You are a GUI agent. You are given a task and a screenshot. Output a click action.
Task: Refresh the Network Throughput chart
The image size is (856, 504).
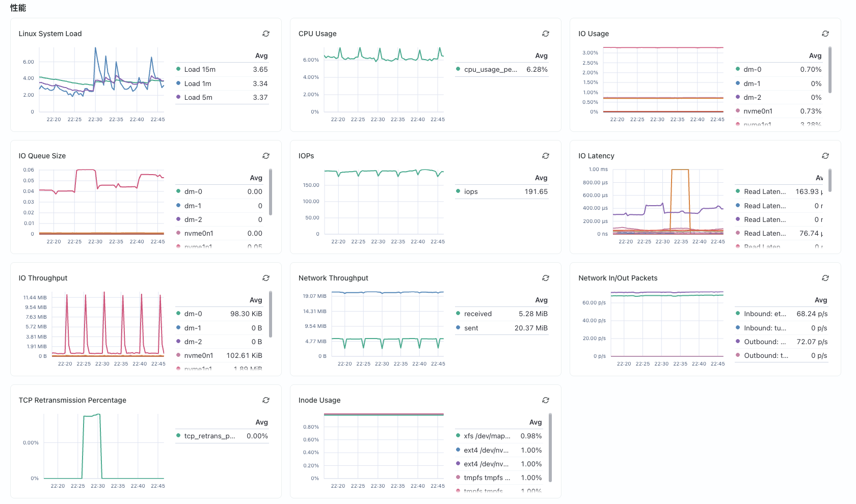click(x=546, y=278)
